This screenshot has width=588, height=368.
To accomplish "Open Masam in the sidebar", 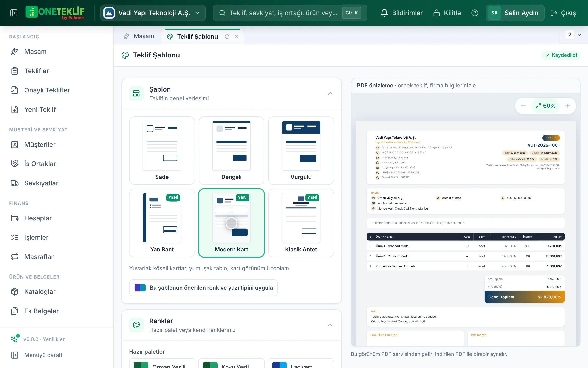I will (x=57, y=52).
